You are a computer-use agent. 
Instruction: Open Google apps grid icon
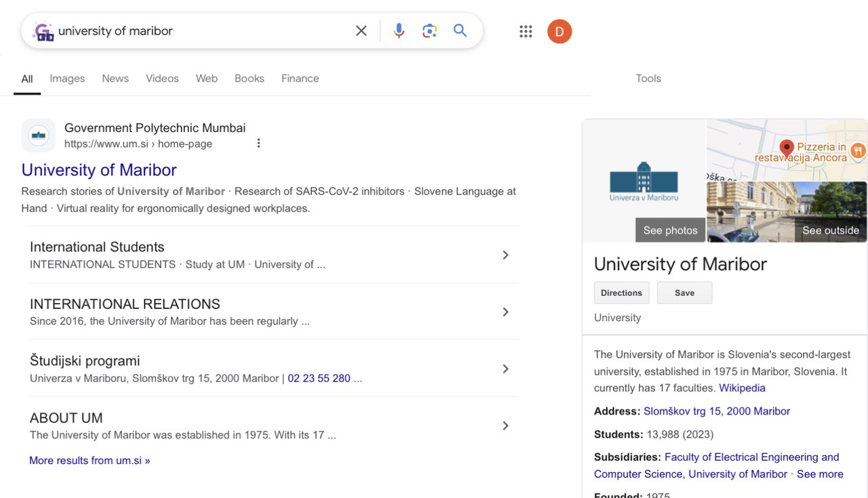[x=526, y=31]
